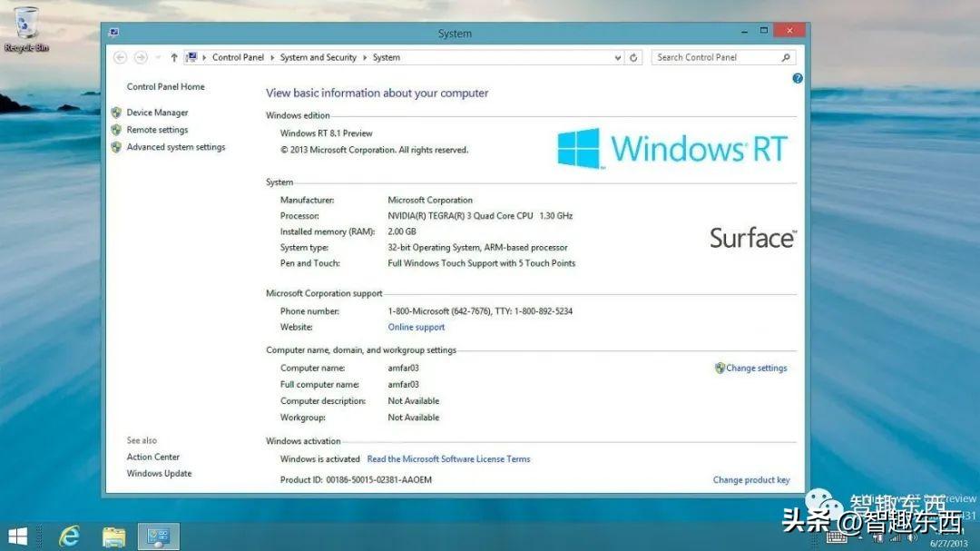Click the '© 2013 Microsoft Corporation' copyright text
Screen dimensions: 980x551
click(375, 150)
